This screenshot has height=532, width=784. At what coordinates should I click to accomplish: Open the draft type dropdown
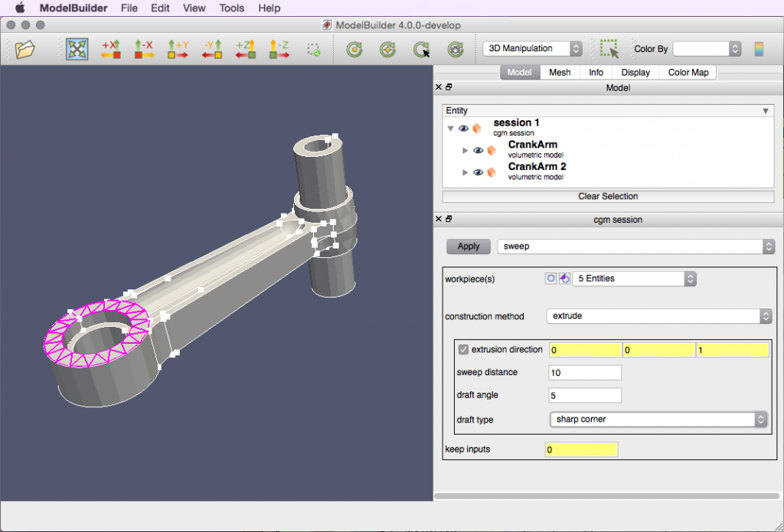click(658, 419)
